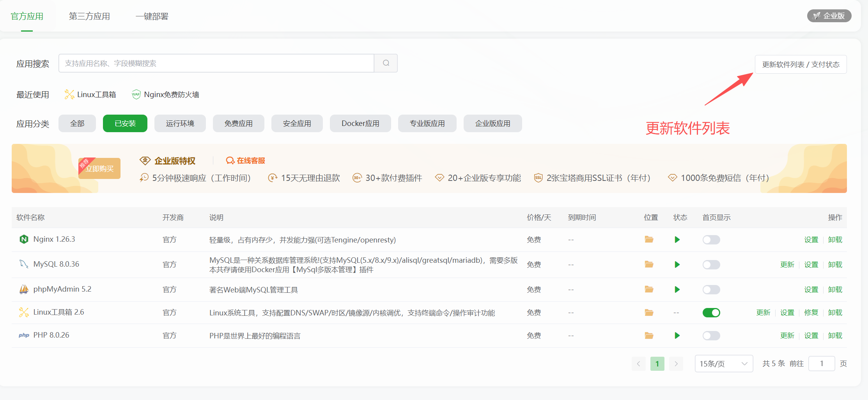Go to the next page arrow
Image resolution: width=868 pixels, height=400 pixels.
pyautogui.click(x=676, y=363)
